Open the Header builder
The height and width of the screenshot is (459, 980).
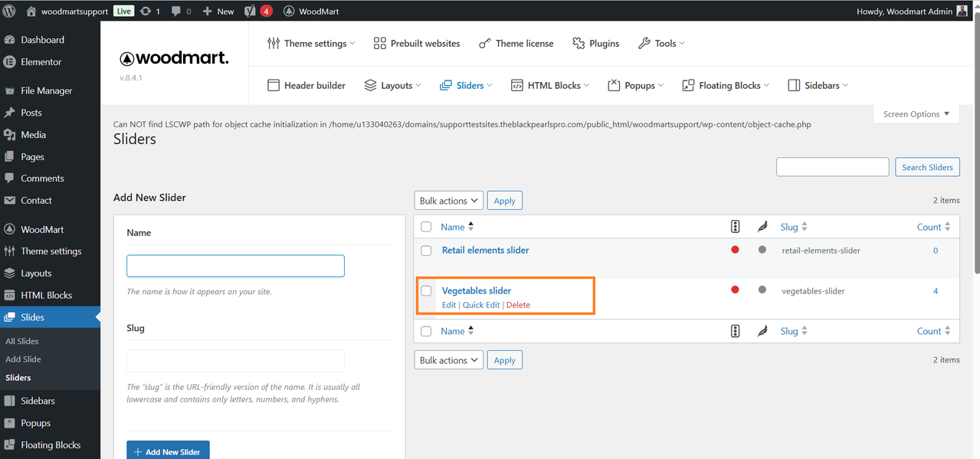coord(306,86)
